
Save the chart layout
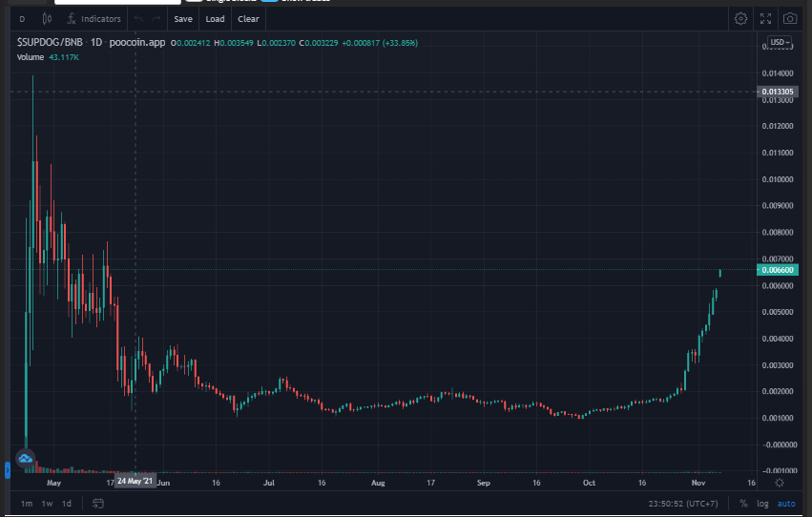tap(183, 19)
